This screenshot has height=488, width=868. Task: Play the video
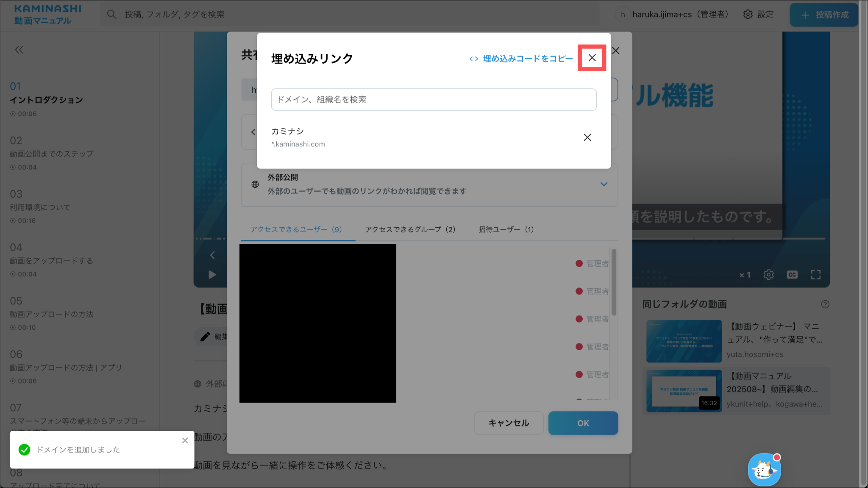tap(212, 275)
